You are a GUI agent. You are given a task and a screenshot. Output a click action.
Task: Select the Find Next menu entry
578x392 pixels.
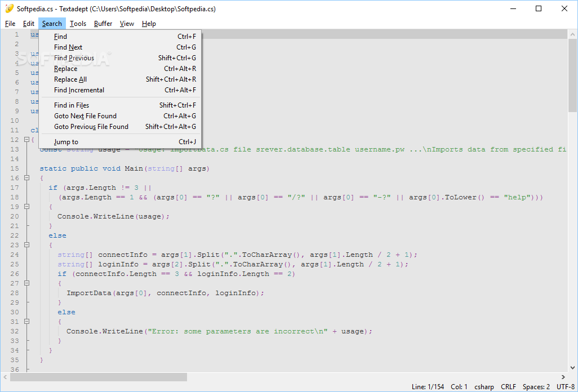tap(120, 47)
